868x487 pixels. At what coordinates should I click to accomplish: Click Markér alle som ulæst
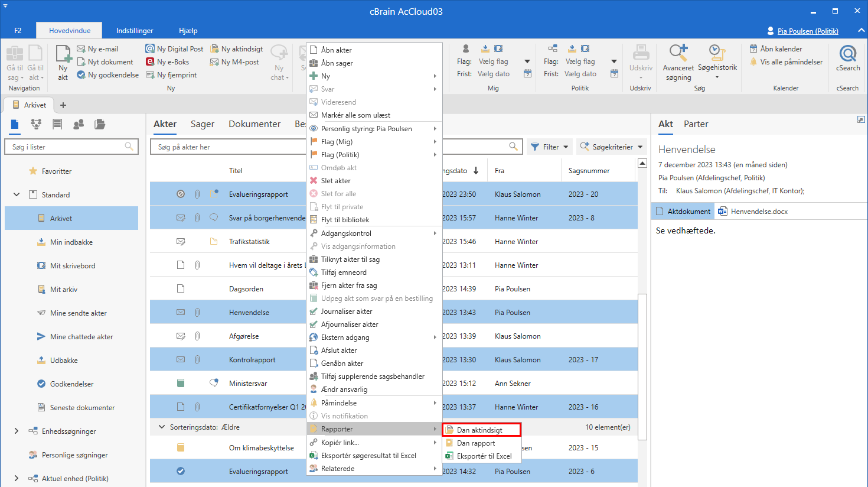pyautogui.click(x=374, y=115)
